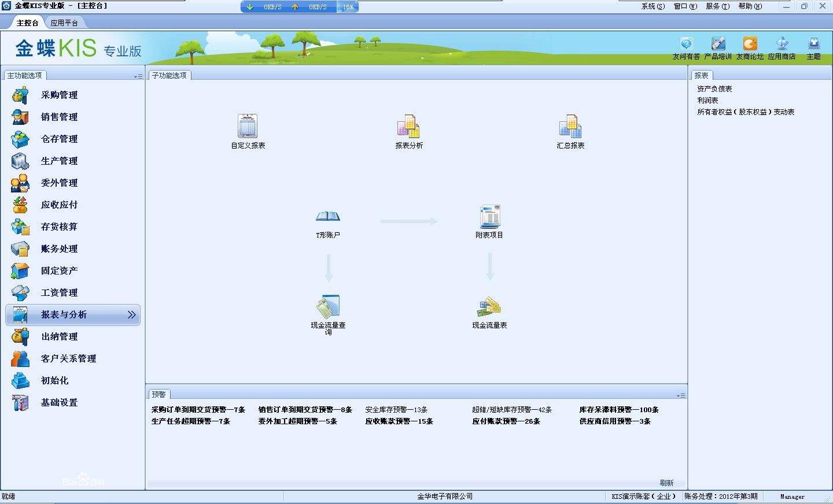
Task: Click Manager user in status bar
Action: click(792, 496)
